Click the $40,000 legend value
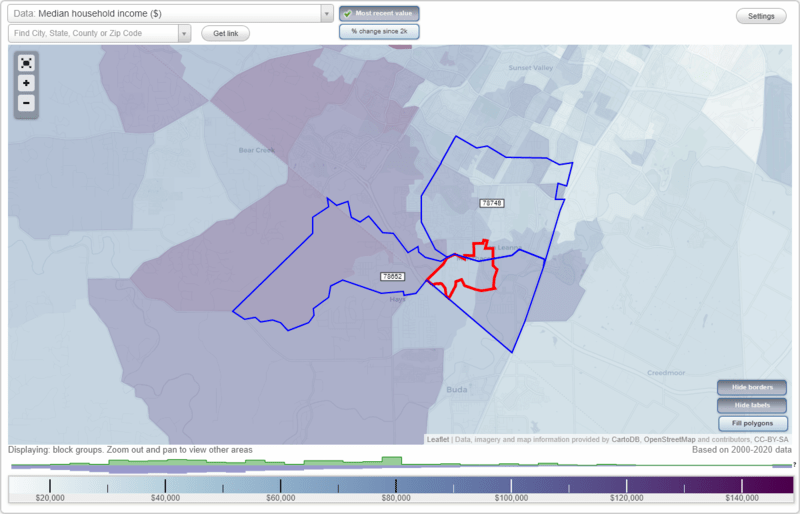This screenshot has width=800, height=514. 165,498
